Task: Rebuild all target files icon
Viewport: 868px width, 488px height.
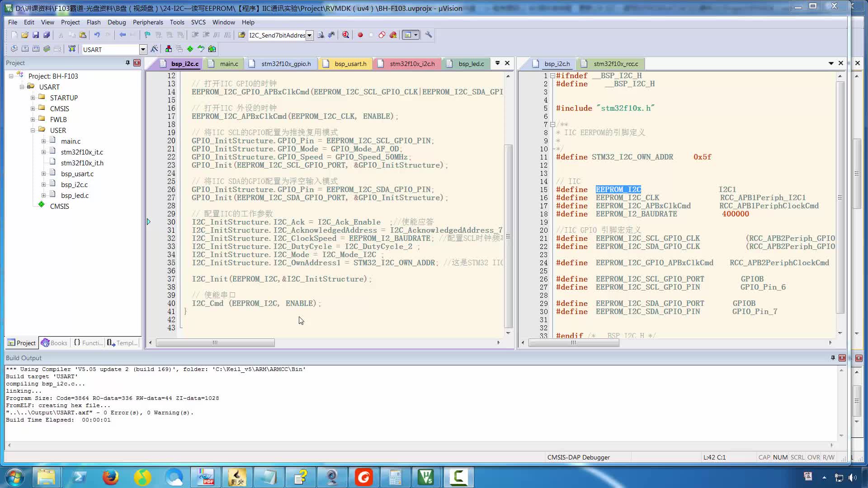Action: pyautogui.click(x=36, y=49)
